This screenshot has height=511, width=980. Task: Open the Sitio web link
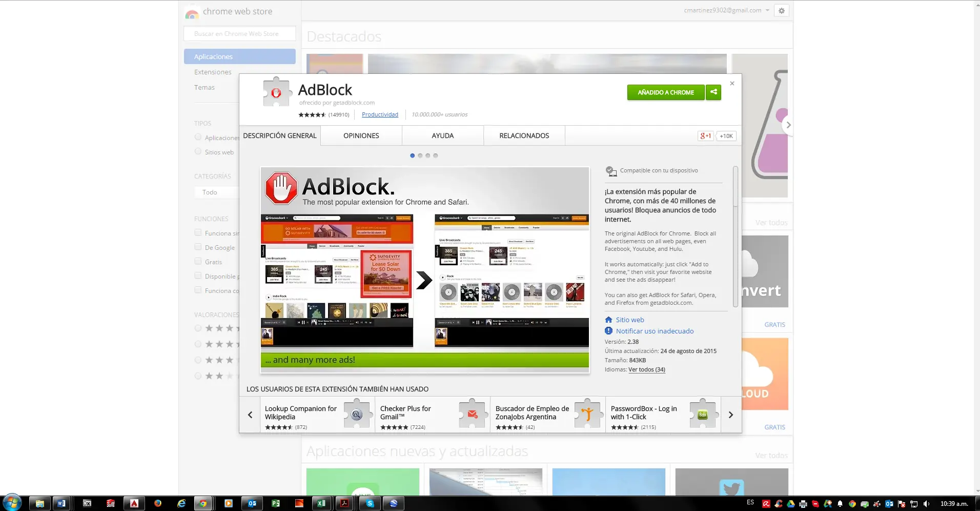(630, 320)
